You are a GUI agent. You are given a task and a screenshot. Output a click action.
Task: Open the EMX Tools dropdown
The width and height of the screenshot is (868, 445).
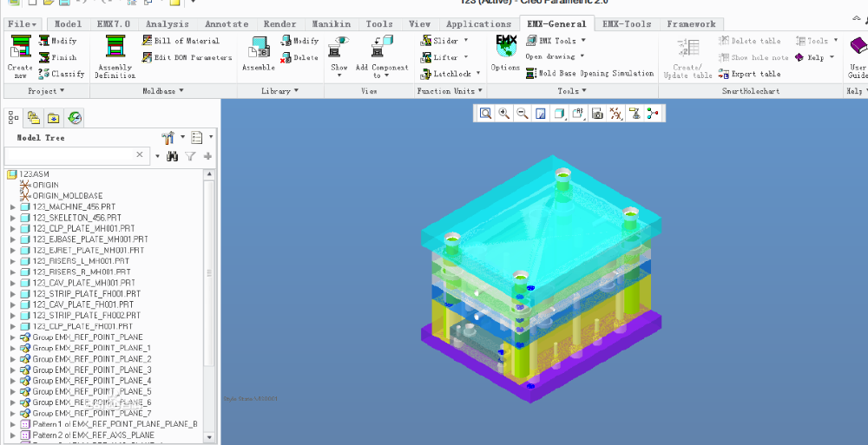(x=556, y=41)
